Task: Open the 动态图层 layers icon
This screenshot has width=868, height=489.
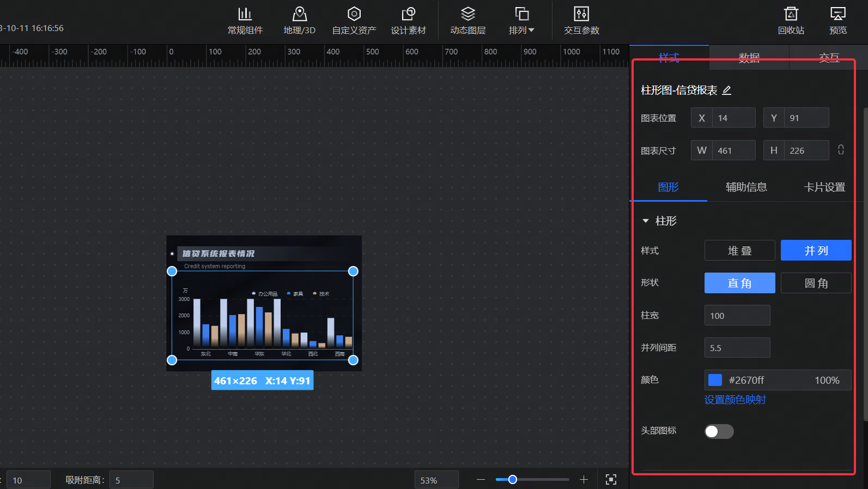Action: (468, 14)
